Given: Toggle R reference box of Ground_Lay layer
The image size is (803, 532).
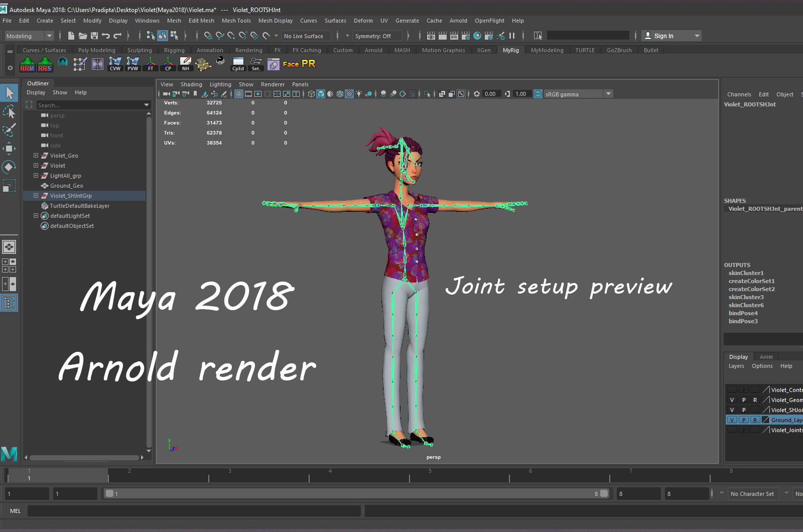Looking at the screenshot, I should [x=755, y=420].
